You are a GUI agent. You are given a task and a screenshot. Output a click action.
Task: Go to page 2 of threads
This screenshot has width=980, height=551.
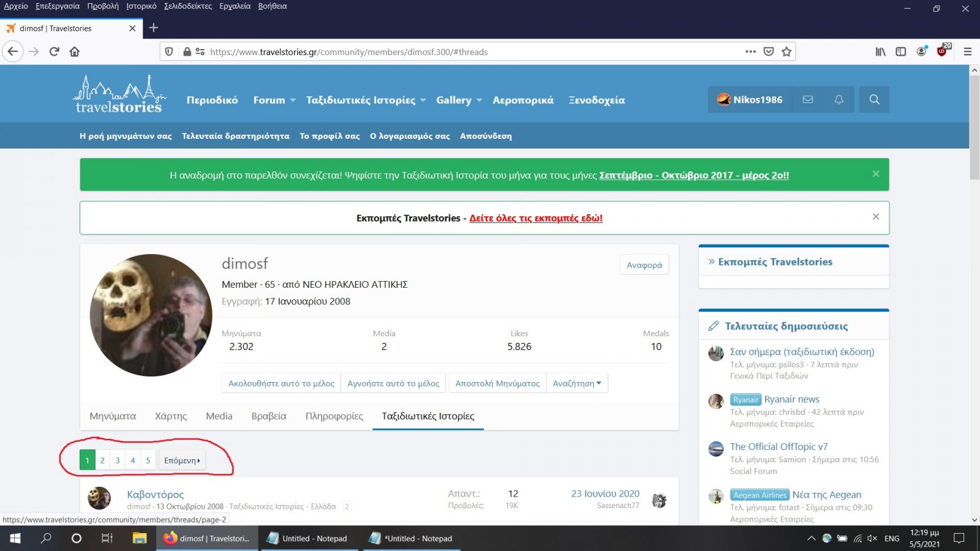click(102, 460)
